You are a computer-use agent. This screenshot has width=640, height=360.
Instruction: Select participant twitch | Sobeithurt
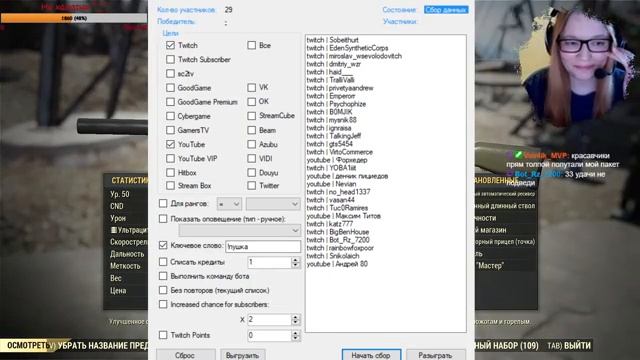(333, 40)
